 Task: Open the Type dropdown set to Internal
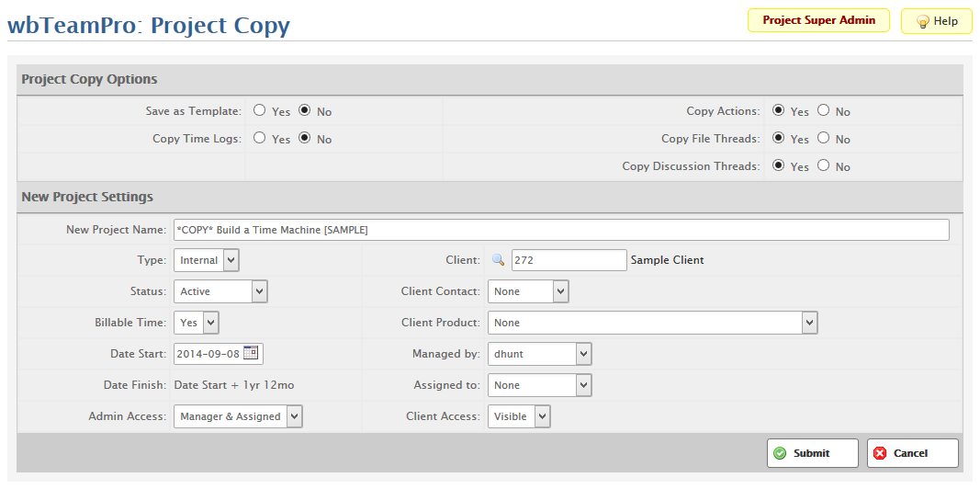coord(207,260)
